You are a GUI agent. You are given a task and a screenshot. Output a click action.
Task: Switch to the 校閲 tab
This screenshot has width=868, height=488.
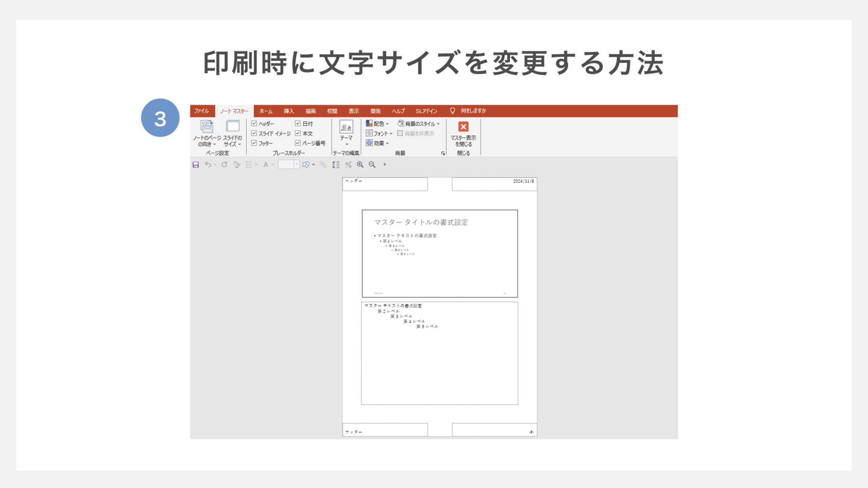(332, 111)
